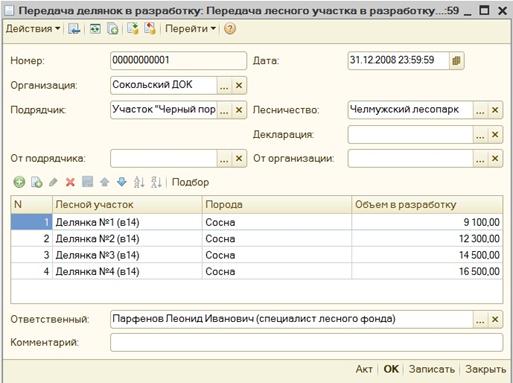Click Сосна in row 3
Viewport: 513px width, 383px height.
[277, 255]
